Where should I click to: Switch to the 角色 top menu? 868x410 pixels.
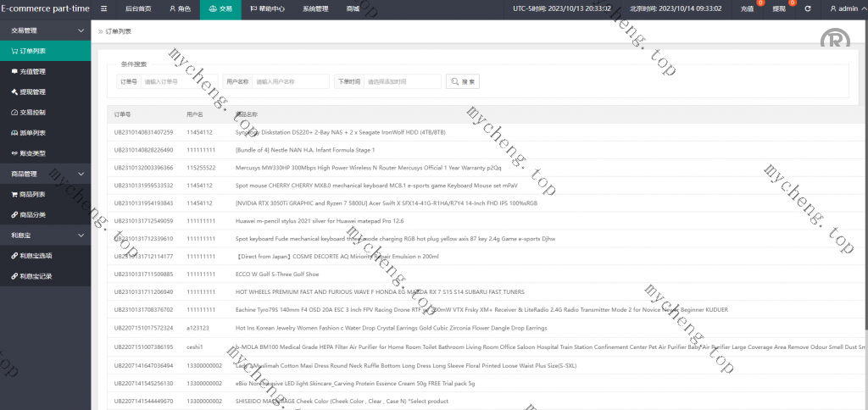[x=180, y=8]
